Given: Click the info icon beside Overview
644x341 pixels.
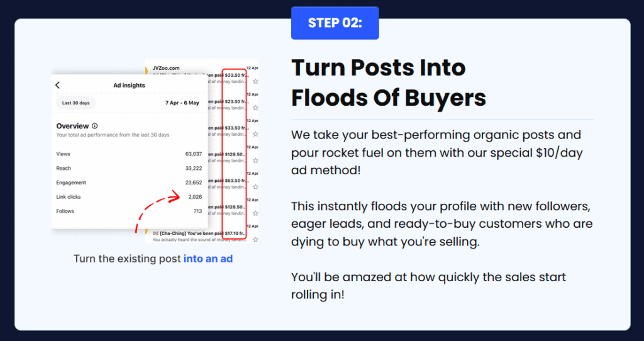Looking at the screenshot, I should [95, 126].
